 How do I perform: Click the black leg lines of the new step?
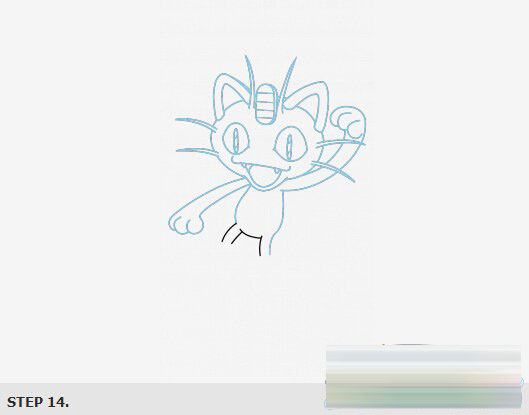pos(242,239)
